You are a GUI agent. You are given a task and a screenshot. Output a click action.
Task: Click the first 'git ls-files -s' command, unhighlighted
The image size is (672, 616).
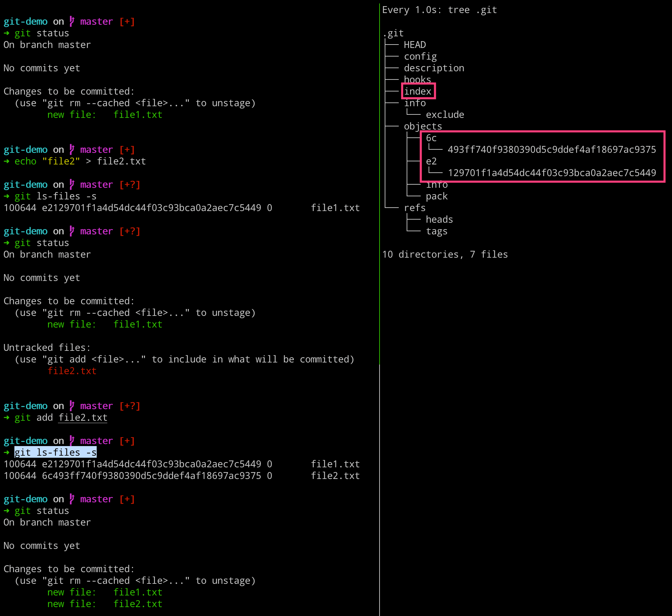[x=56, y=196]
